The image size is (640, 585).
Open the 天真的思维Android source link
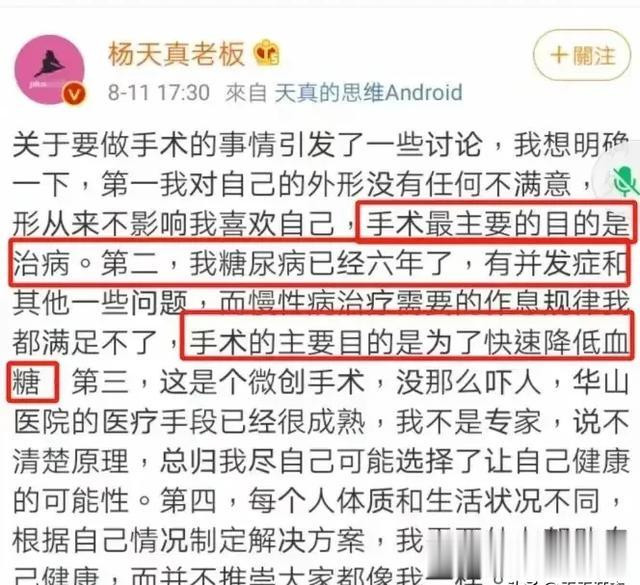click(x=369, y=93)
